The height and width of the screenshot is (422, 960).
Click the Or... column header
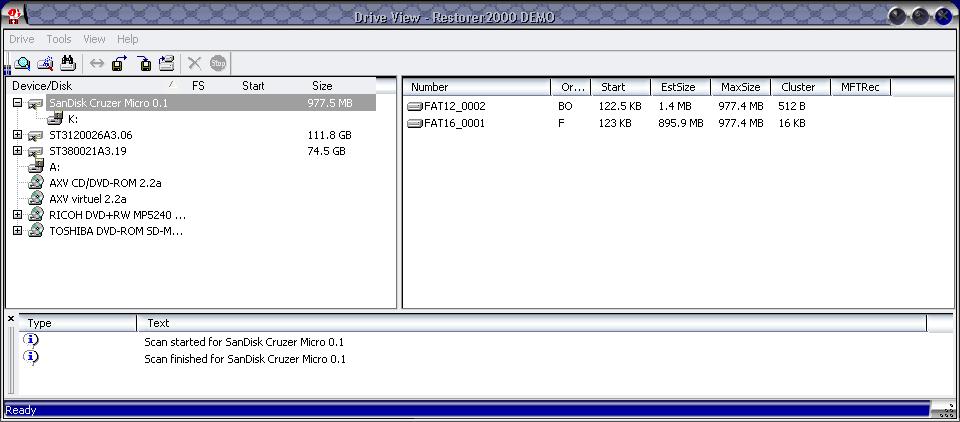click(x=571, y=87)
